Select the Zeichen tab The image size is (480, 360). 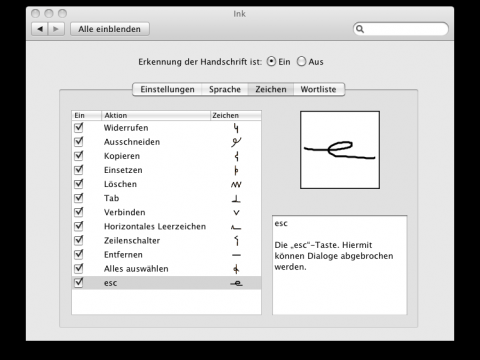(271, 89)
